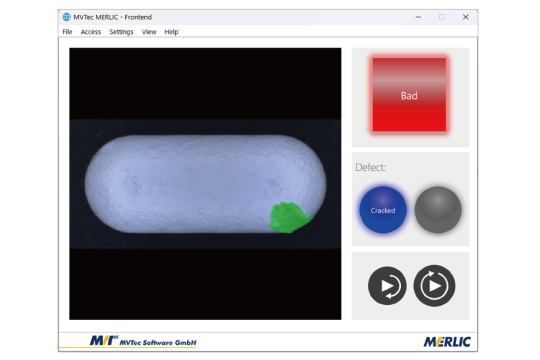
Task: Open the Access menu
Action: coord(91,32)
